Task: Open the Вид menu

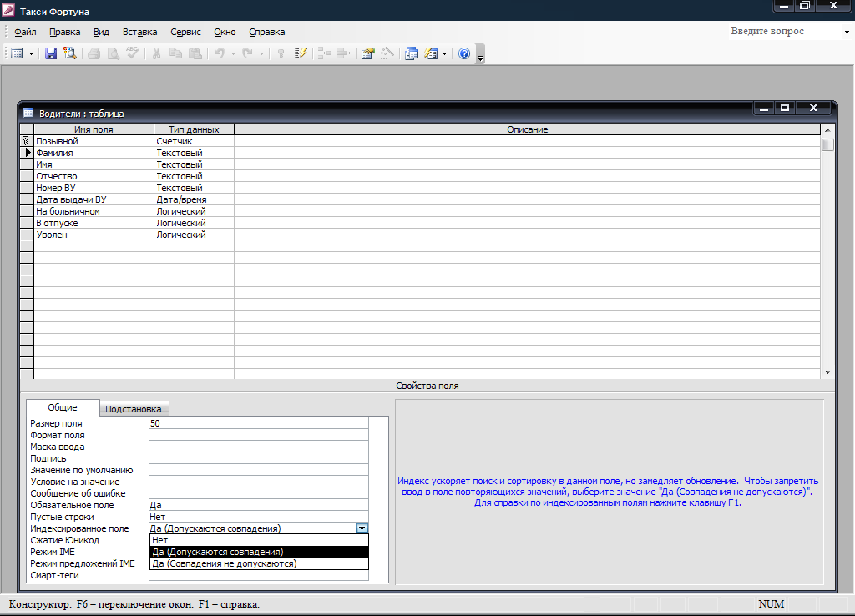Action: point(101,32)
